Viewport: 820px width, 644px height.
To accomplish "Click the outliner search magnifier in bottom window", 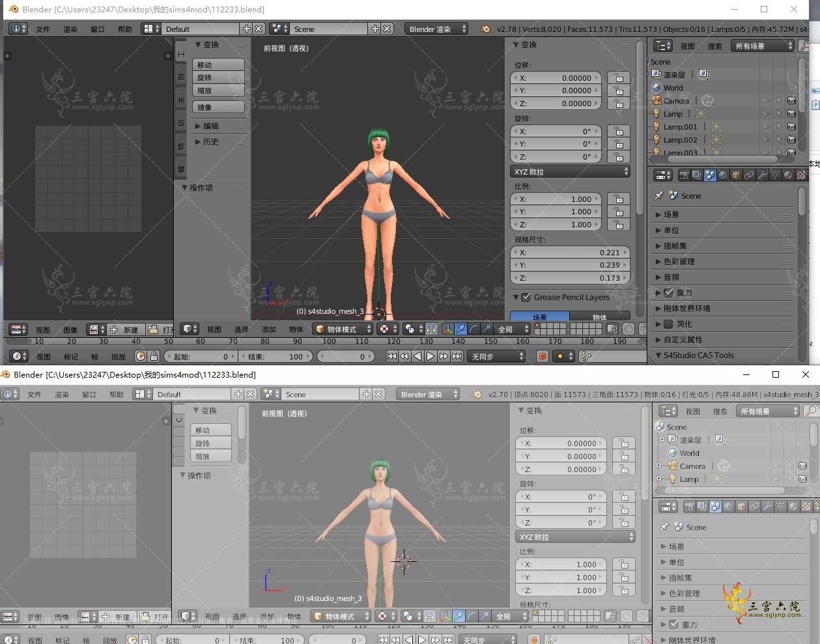I will pos(812,411).
